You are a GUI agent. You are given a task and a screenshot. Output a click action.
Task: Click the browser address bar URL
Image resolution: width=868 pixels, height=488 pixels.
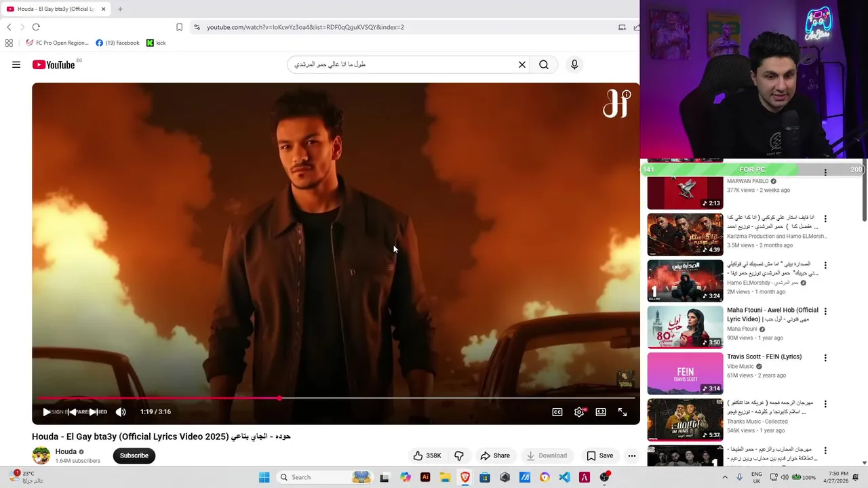(x=305, y=27)
